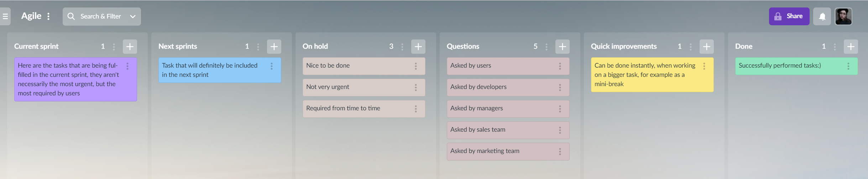Add a card to Quick improvements column
868x179 pixels.
(x=707, y=47)
